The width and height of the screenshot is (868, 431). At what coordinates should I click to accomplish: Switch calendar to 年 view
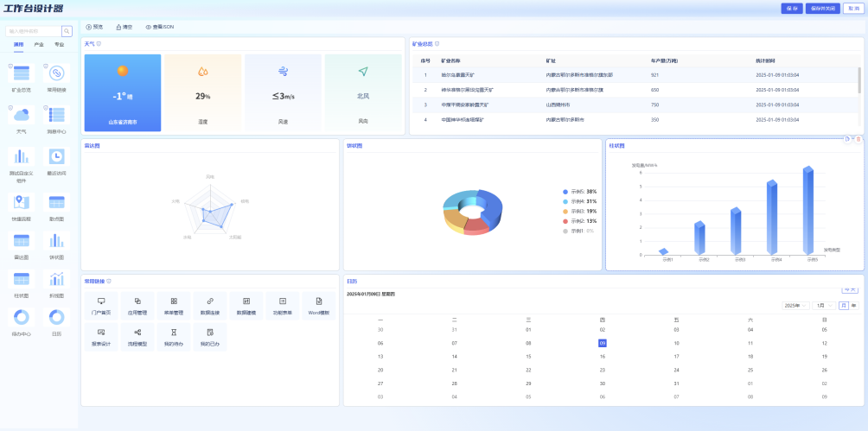click(x=854, y=306)
